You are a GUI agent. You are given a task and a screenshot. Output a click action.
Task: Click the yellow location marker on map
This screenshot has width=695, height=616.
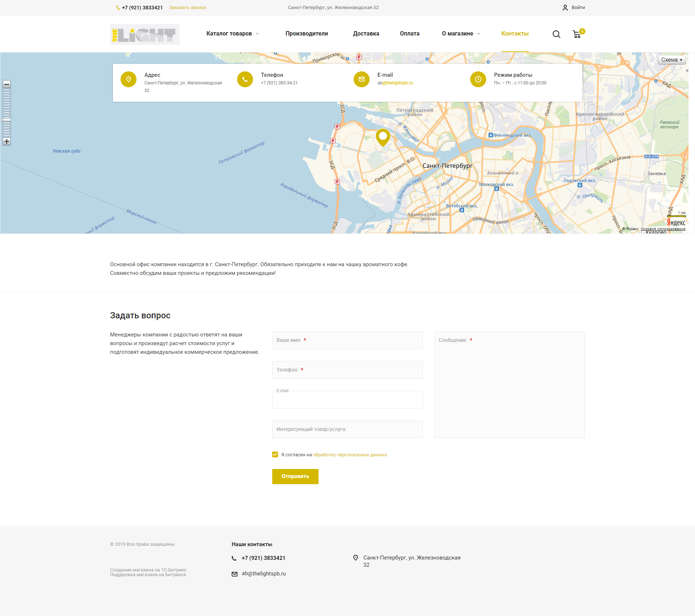tap(383, 137)
